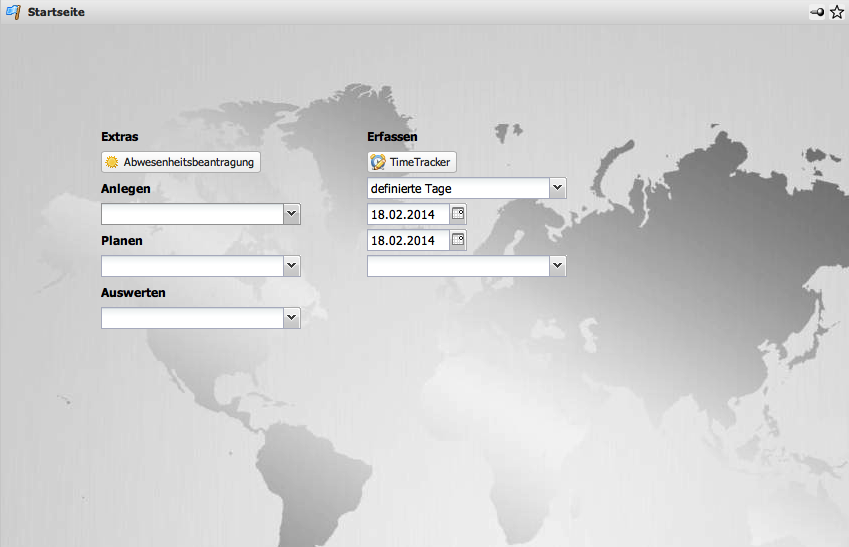Open calendar picker for first date field
Viewport: 849px width, 547px height.
(x=458, y=214)
